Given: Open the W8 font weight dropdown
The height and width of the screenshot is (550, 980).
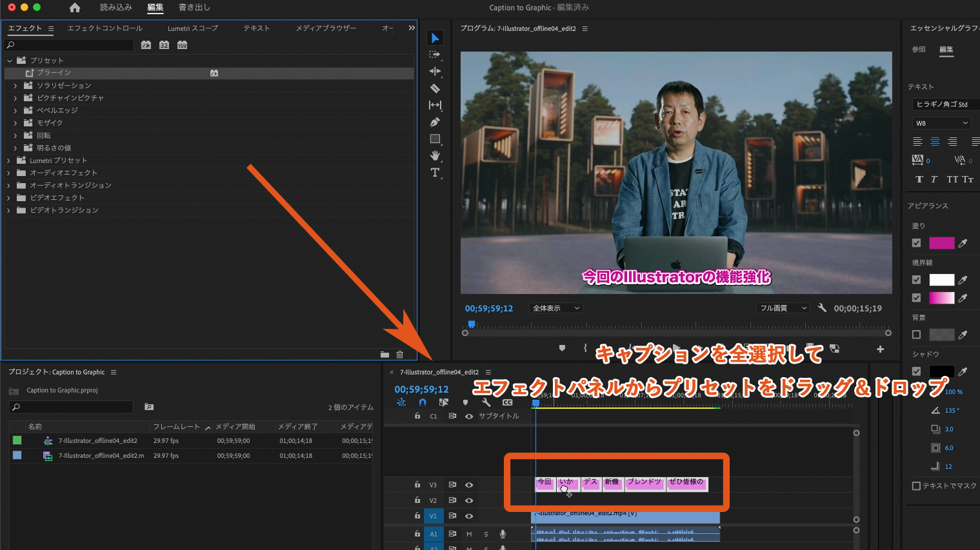Looking at the screenshot, I should click(x=942, y=123).
